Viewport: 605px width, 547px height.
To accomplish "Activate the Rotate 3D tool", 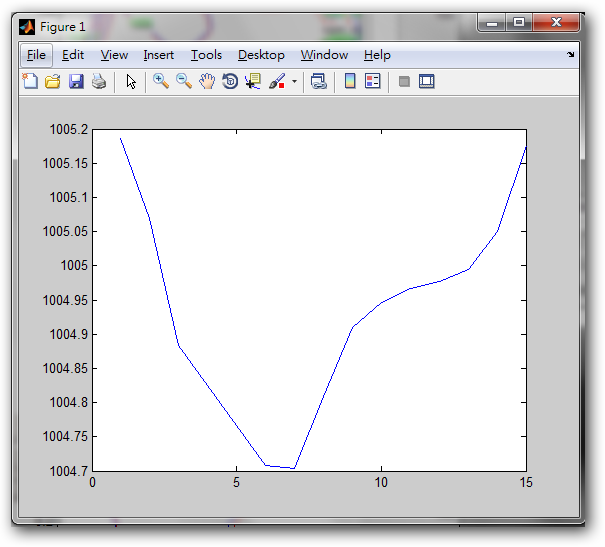I will coord(230,82).
